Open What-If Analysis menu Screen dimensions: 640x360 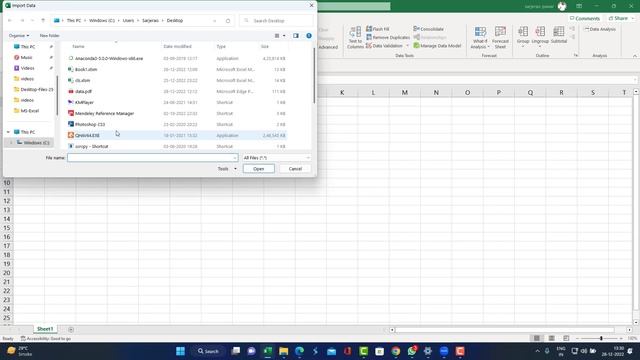pos(480,38)
